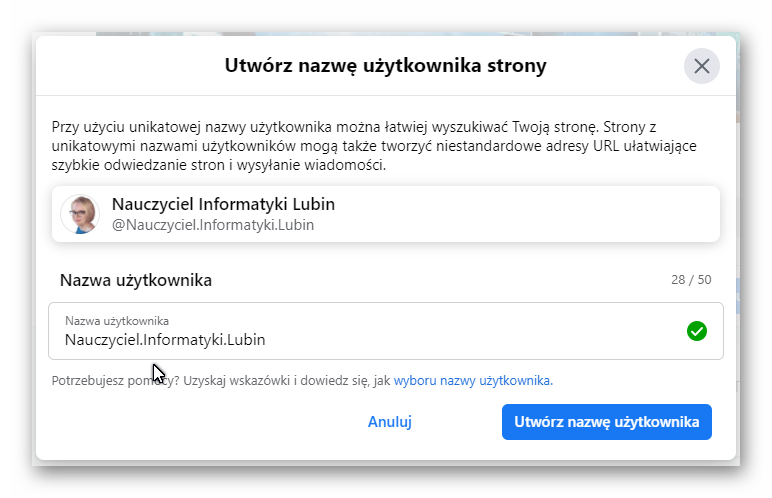Click the 28 / 50 character counter
Screen dimensions: 772x498
pyautogui.click(x=691, y=280)
